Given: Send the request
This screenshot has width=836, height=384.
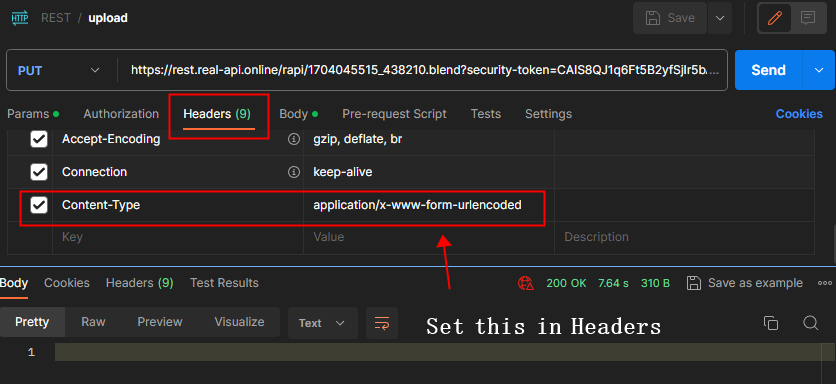Looking at the screenshot, I should click(x=768, y=70).
